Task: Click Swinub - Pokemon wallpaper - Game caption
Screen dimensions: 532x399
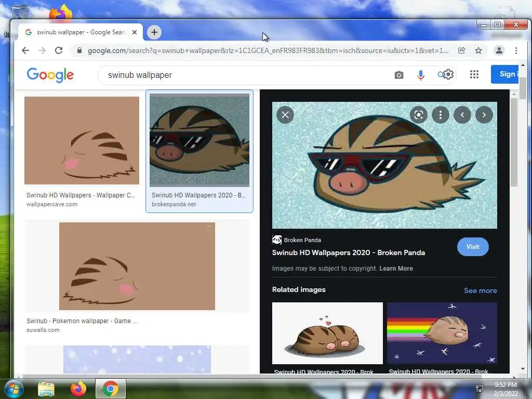Action: (82, 321)
